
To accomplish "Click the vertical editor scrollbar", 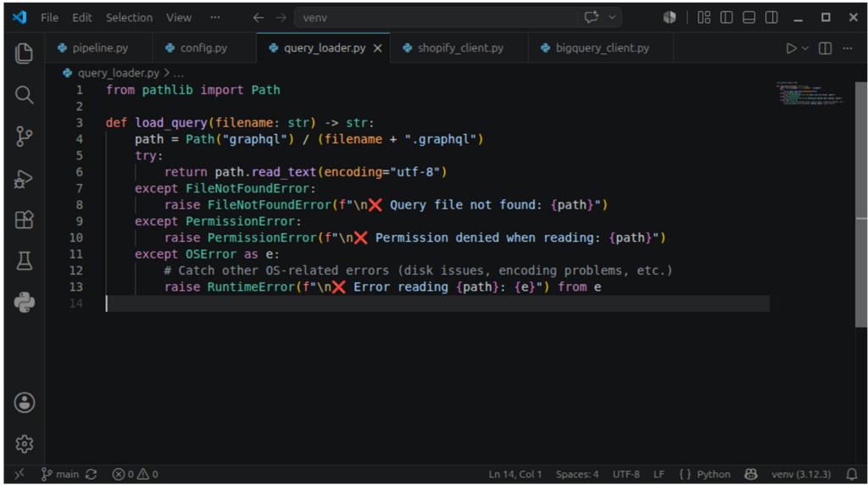I will click(861, 205).
